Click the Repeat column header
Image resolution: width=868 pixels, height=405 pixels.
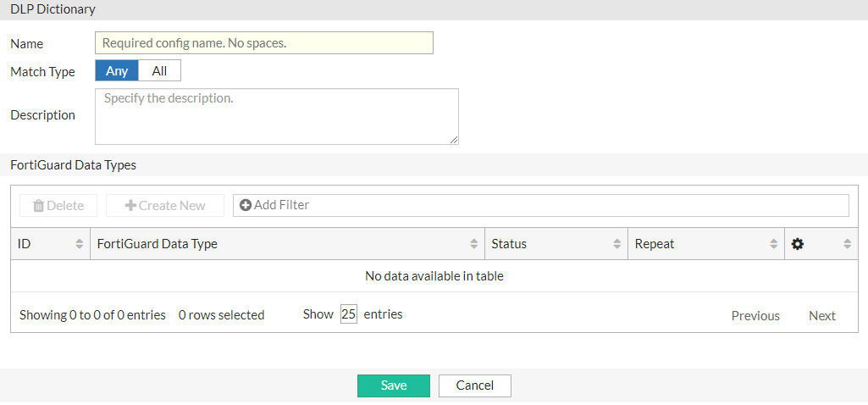click(x=706, y=244)
